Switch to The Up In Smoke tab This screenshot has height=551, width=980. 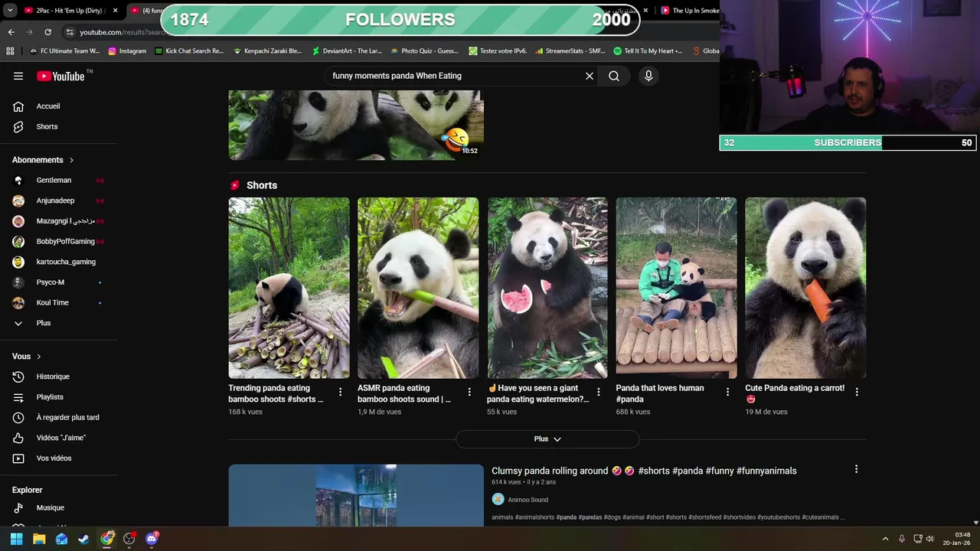click(x=691, y=11)
